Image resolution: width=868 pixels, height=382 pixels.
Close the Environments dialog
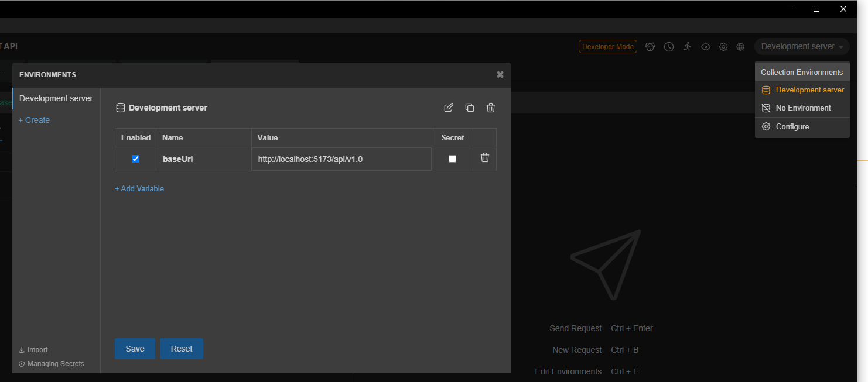pyautogui.click(x=500, y=74)
